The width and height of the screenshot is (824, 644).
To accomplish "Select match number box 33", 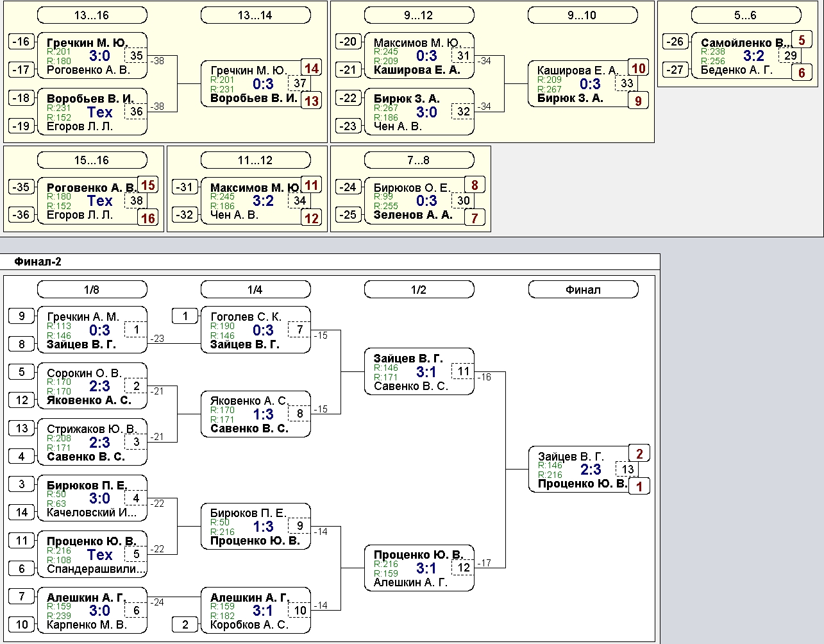I will (x=627, y=83).
